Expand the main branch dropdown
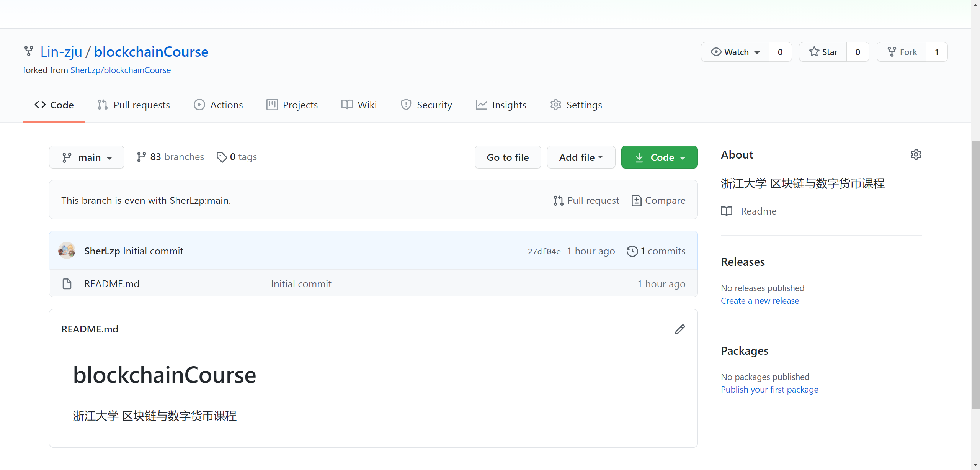Image resolution: width=980 pixels, height=470 pixels. [87, 157]
